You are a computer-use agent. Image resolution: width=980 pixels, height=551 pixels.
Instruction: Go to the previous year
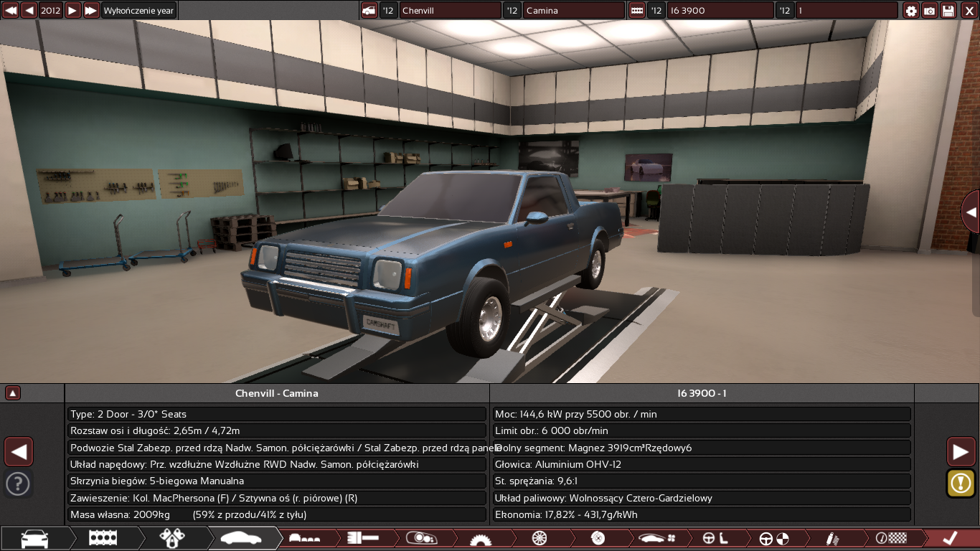point(29,10)
